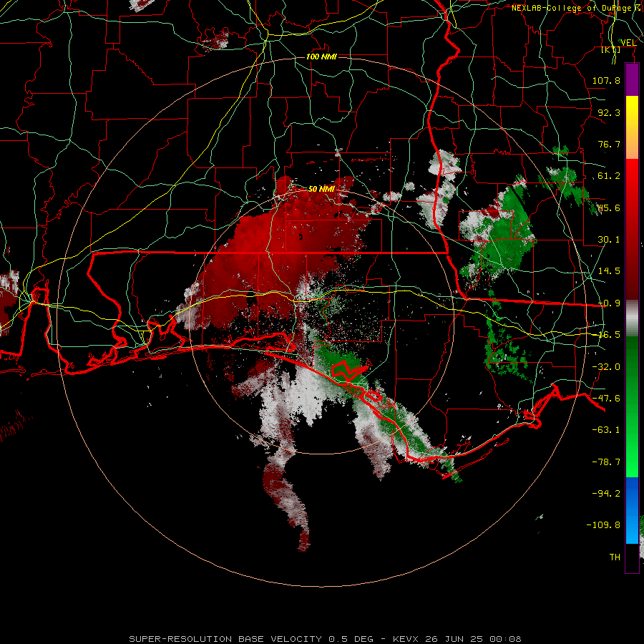Click the 30.1 scale value
The image size is (644, 644).
coord(609,240)
